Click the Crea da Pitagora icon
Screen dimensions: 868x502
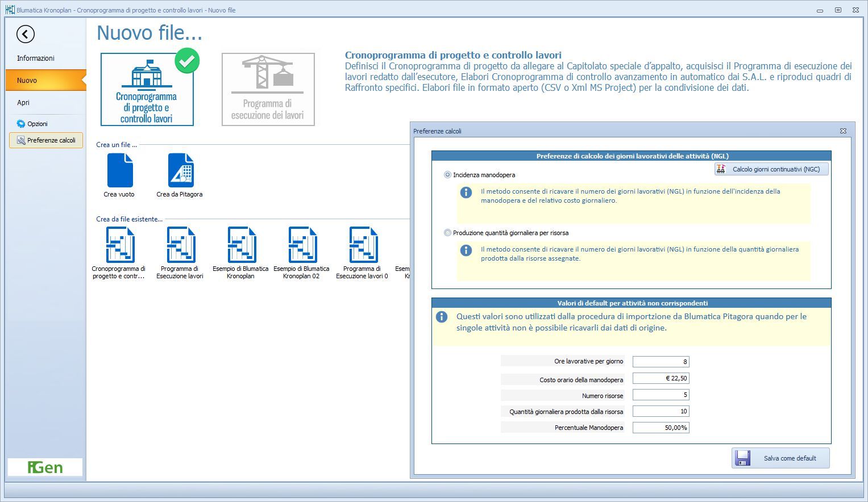click(180, 171)
